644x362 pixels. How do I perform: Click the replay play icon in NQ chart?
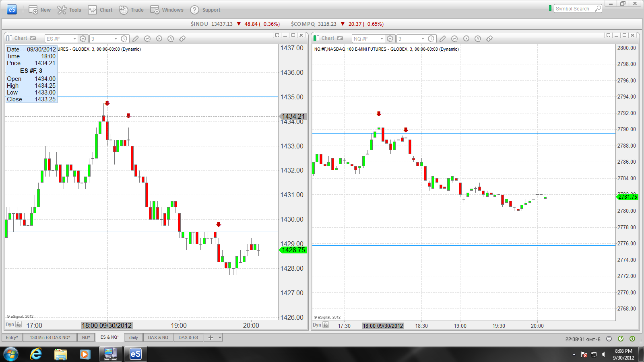click(466, 39)
